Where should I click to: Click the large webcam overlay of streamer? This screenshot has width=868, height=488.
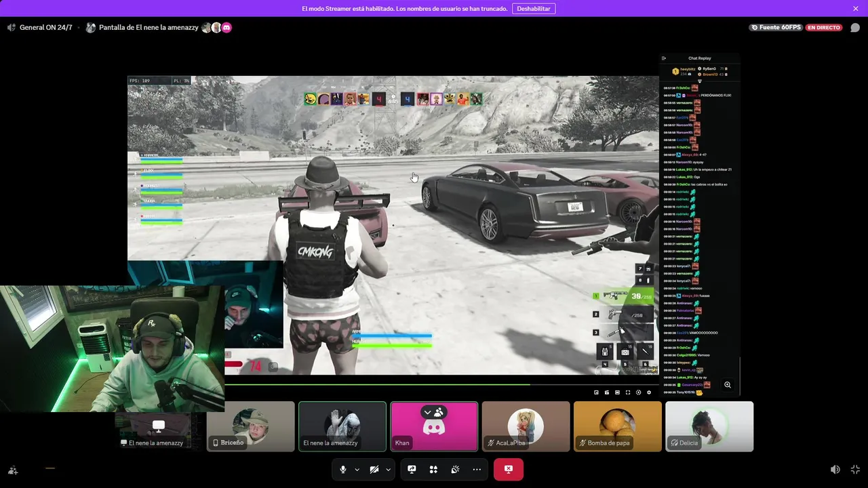click(x=112, y=348)
